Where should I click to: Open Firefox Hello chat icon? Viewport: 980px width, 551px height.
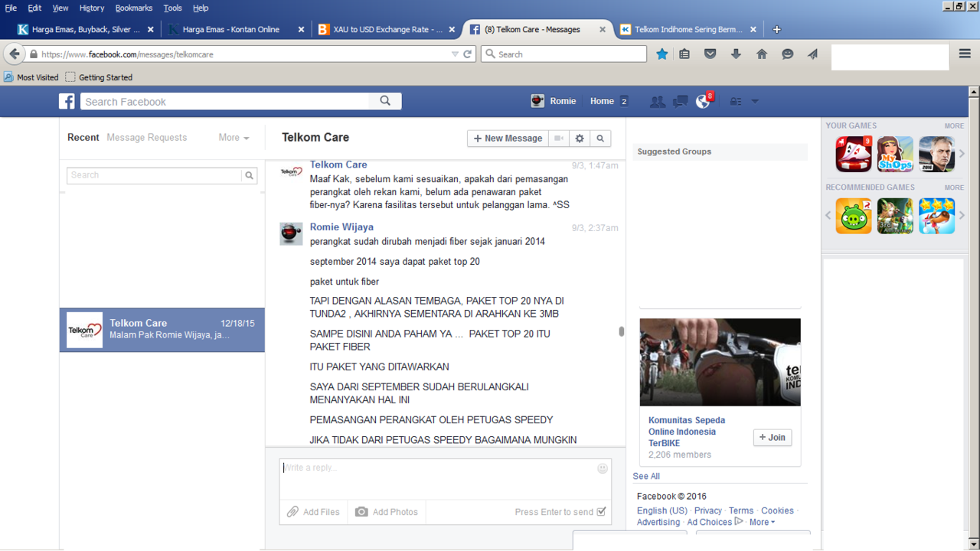tap(787, 54)
